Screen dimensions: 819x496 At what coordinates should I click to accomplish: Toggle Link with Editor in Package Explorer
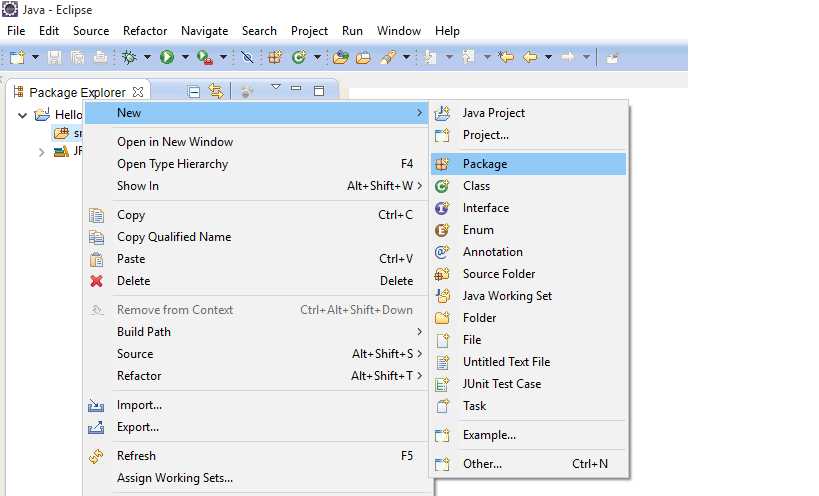(x=216, y=91)
